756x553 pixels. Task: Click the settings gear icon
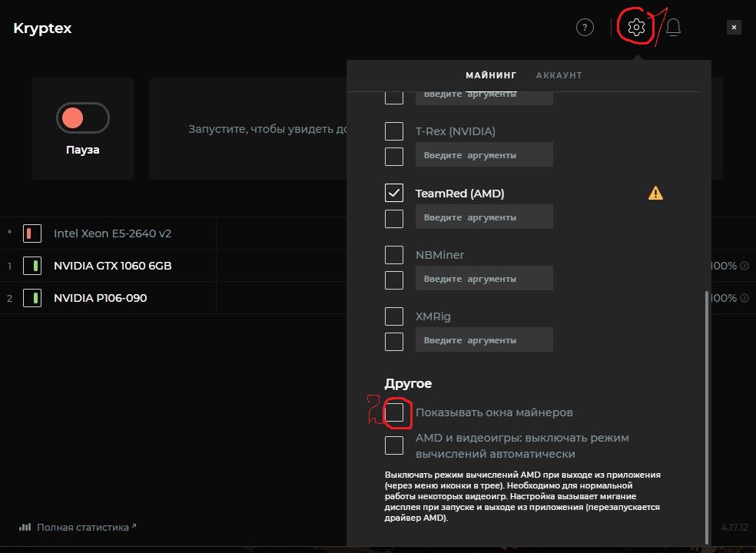tap(636, 28)
